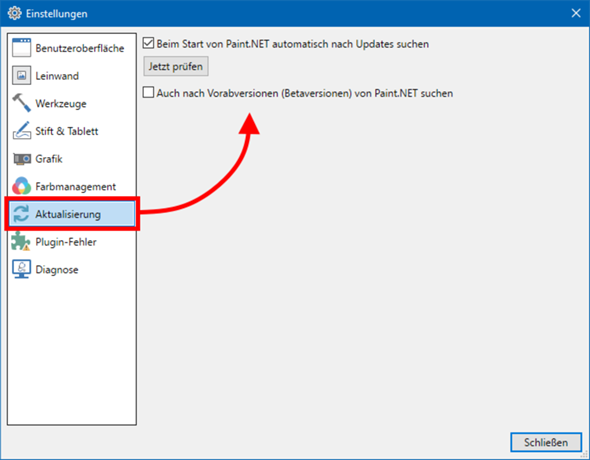Click the Grafik graphics card icon
This screenshot has height=460, width=590.
tap(21, 159)
